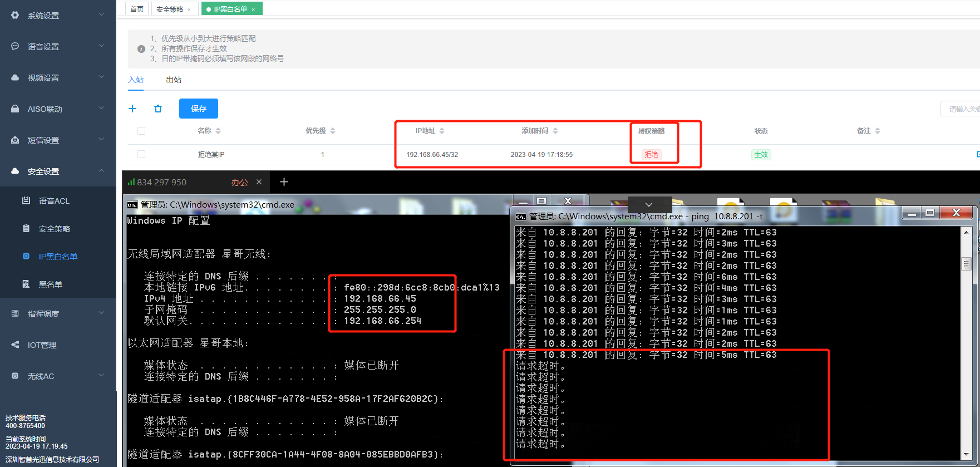The height and width of the screenshot is (467, 980).
Task: Sort by 优先级 column arrows
Action: point(333,131)
